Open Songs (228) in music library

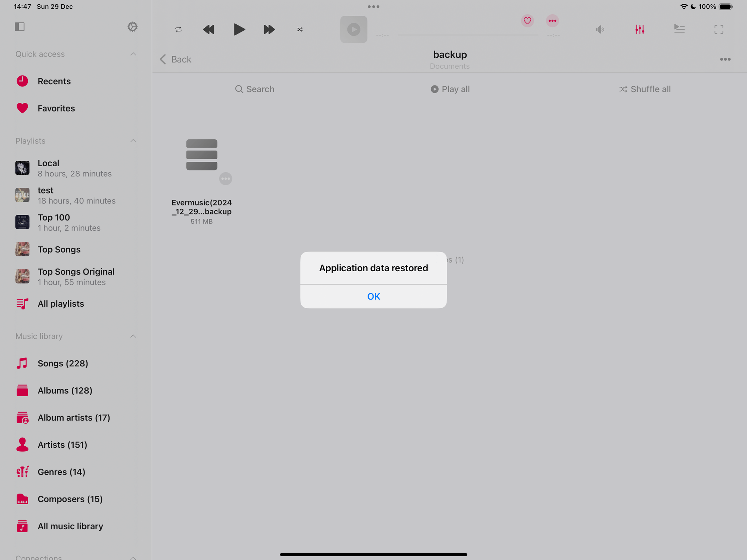[63, 363]
